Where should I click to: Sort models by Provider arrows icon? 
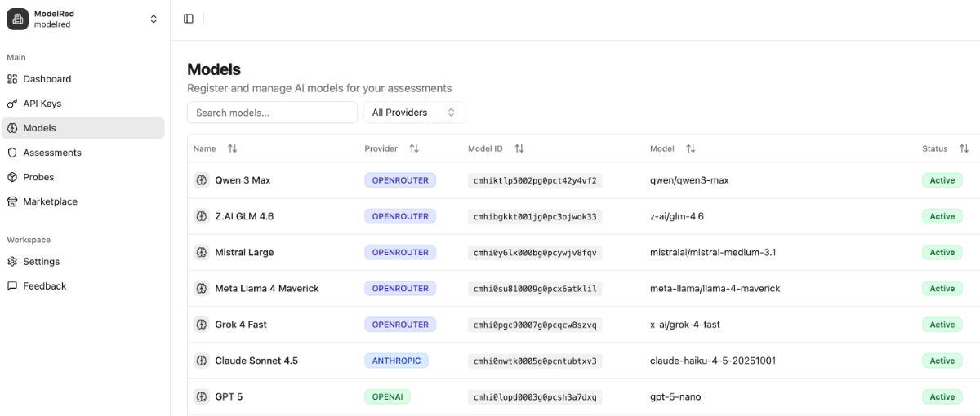tap(414, 148)
